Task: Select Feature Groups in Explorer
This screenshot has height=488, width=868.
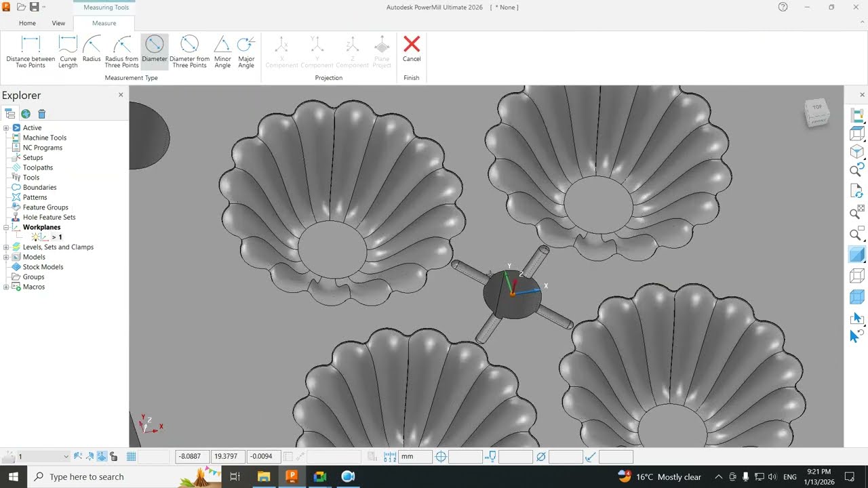Action: [x=45, y=207]
